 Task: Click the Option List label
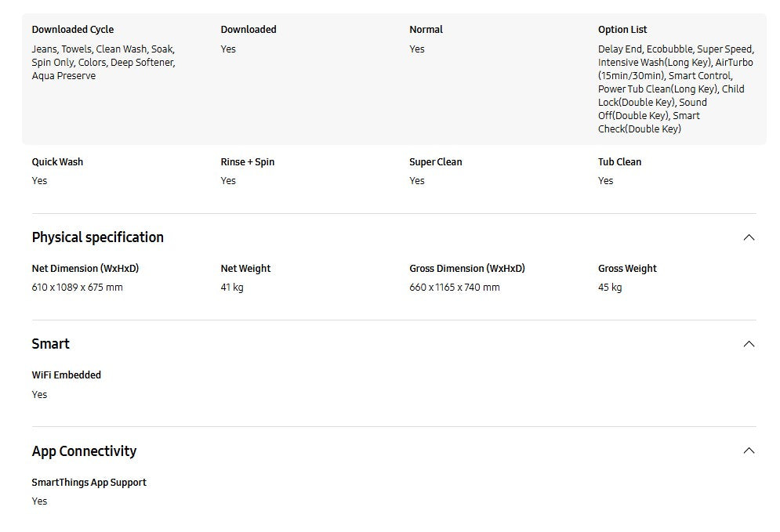tap(622, 30)
